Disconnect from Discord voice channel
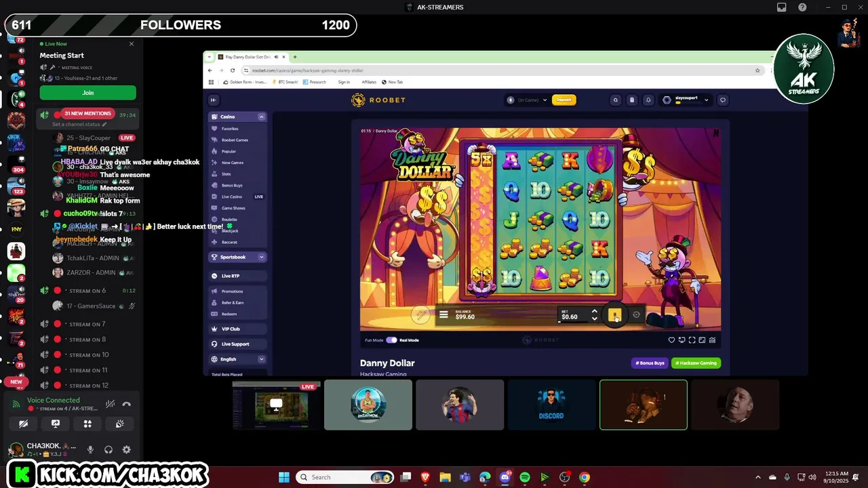The image size is (868, 488). click(x=126, y=404)
